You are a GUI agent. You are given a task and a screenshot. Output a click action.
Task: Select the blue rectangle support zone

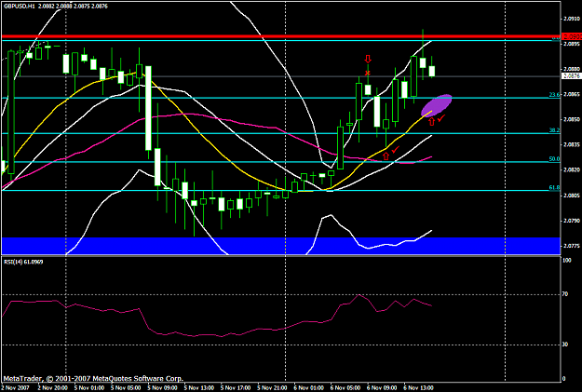pos(280,246)
